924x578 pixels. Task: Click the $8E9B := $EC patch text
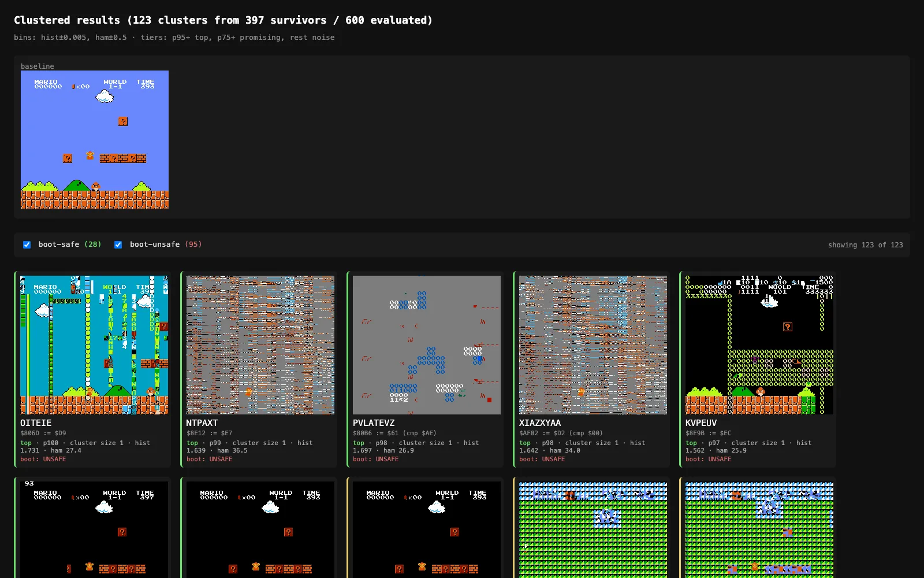pyautogui.click(x=709, y=433)
